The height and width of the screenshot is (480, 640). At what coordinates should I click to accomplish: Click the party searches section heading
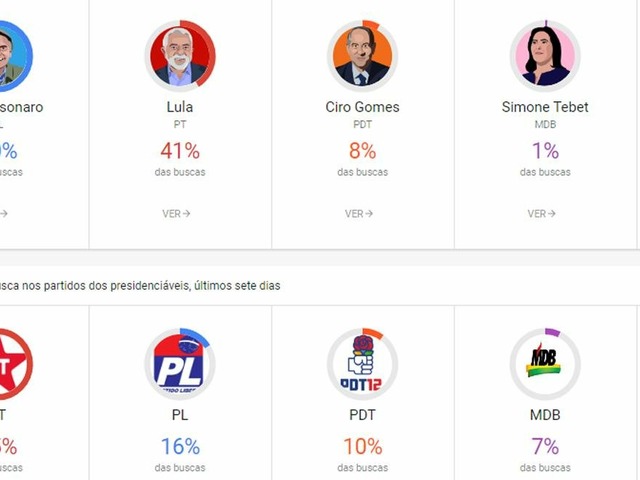(140, 286)
